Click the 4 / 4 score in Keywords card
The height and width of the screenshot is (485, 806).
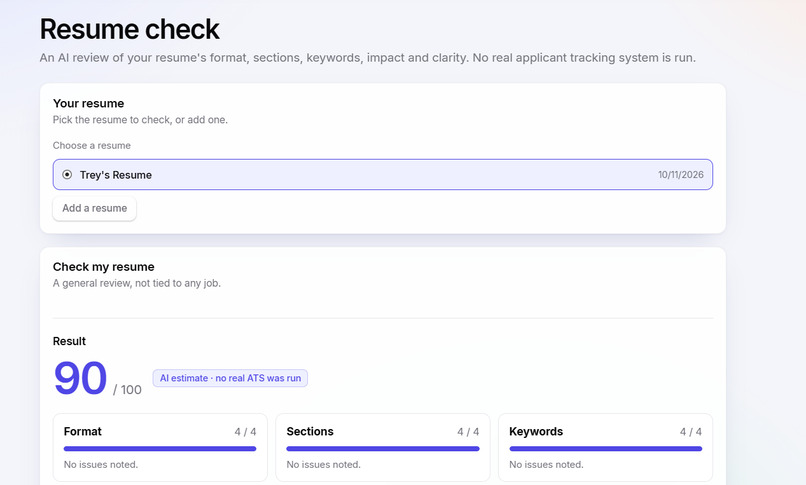(x=691, y=432)
